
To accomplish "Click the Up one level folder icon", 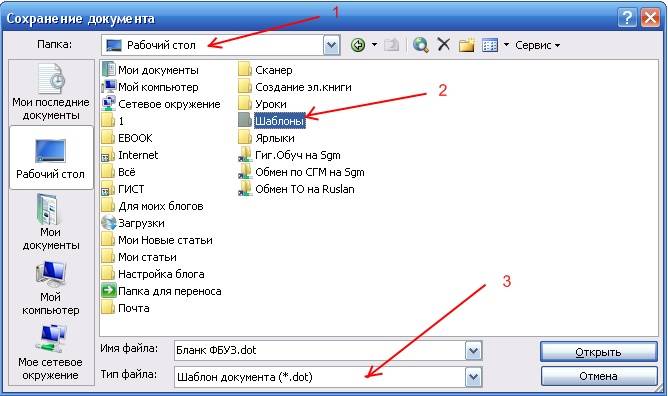I will pos(392,45).
